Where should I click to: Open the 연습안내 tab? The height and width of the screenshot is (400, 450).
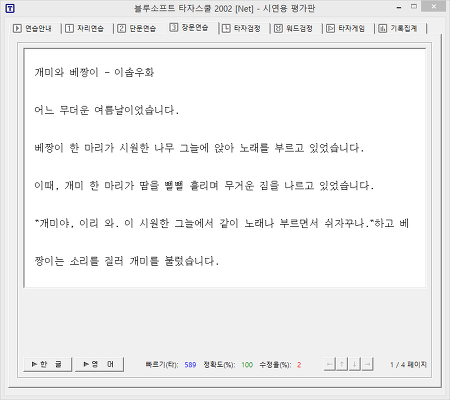[33, 28]
